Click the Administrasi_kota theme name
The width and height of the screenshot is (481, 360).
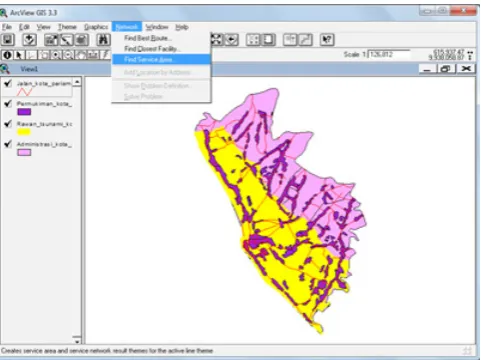[x=44, y=144]
